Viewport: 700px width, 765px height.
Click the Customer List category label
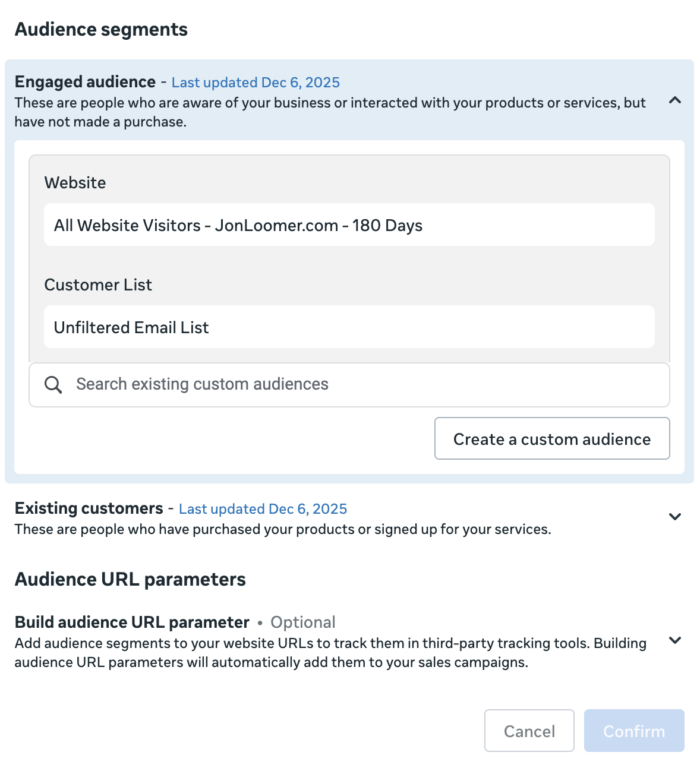(98, 285)
